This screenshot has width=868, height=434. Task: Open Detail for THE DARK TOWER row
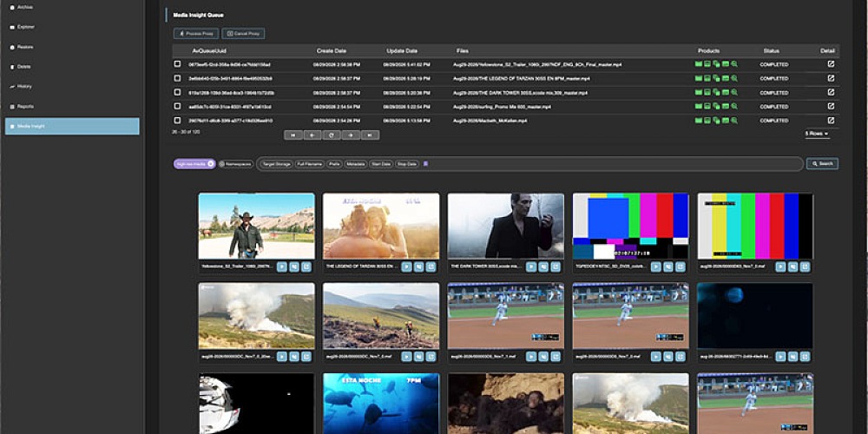tap(831, 93)
